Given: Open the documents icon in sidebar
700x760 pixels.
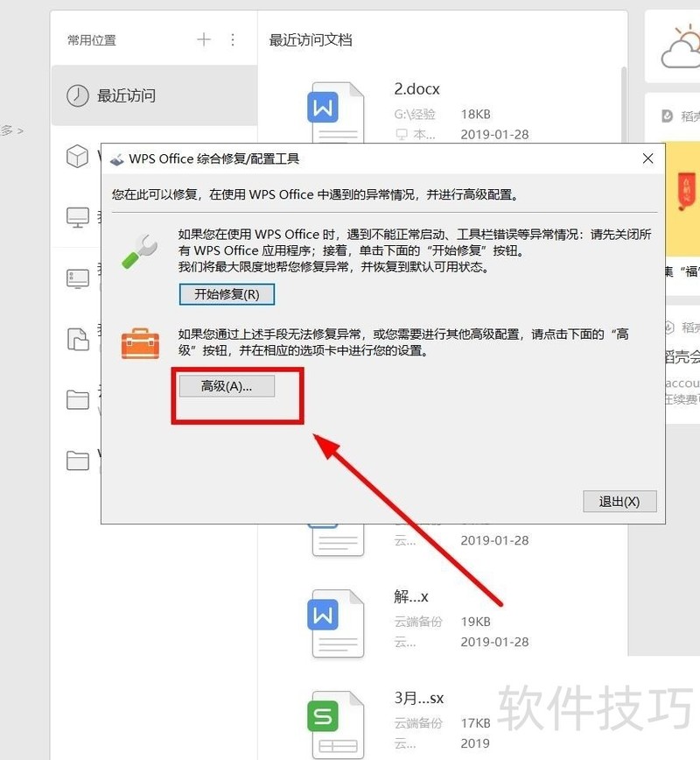Looking at the screenshot, I should [x=78, y=340].
